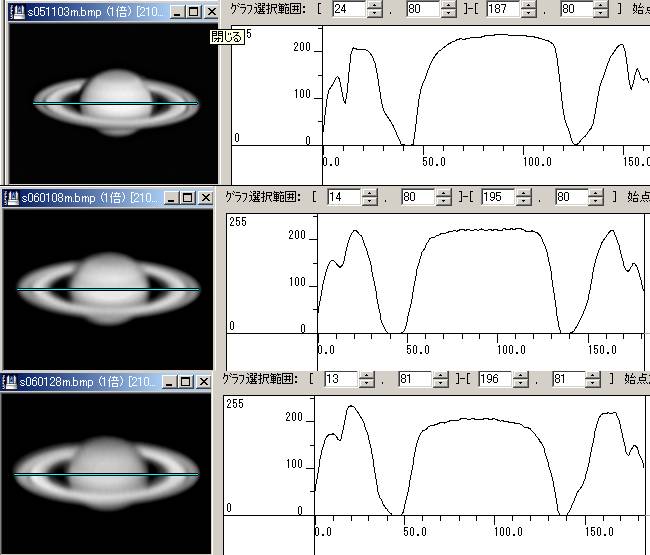Decrease the start Y value next to 13
The height and width of the screenshot is (555, 650).
[x=441, y=383]
